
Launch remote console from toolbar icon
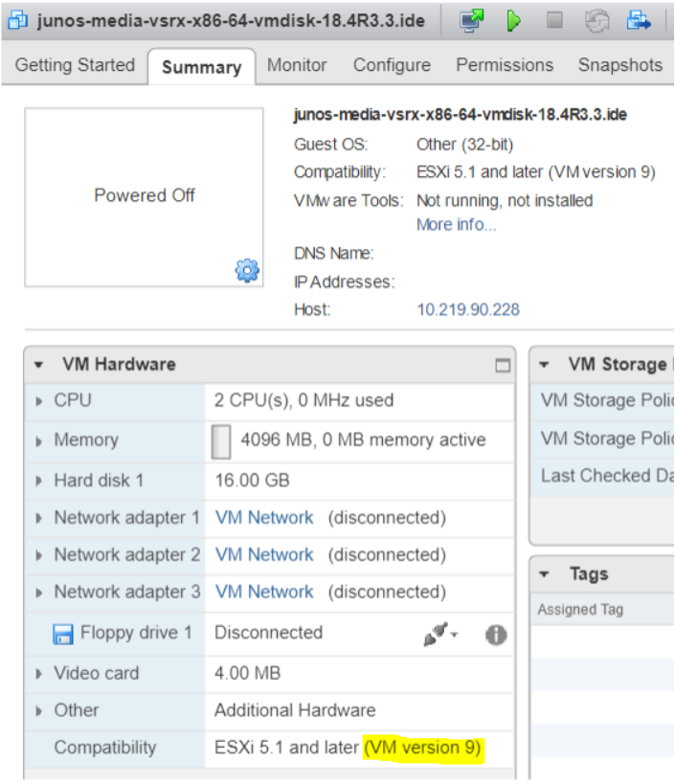click(x=471, y=20)
